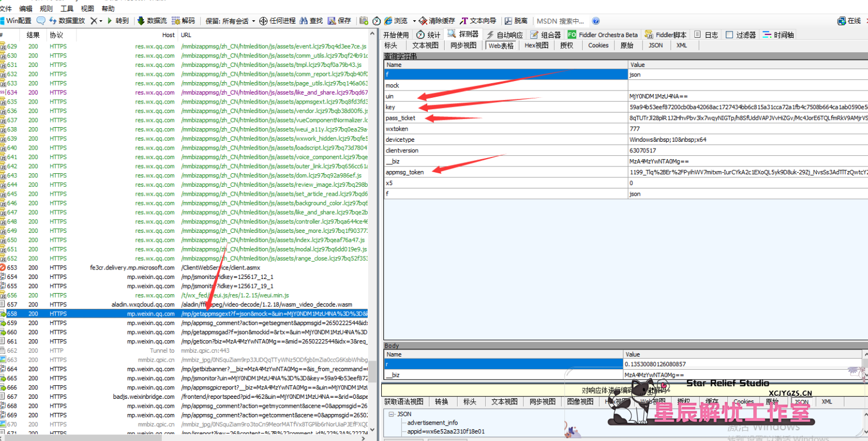Open the Tools (工具) menu
The image size is (868, 441).
(x=67, y=9)
